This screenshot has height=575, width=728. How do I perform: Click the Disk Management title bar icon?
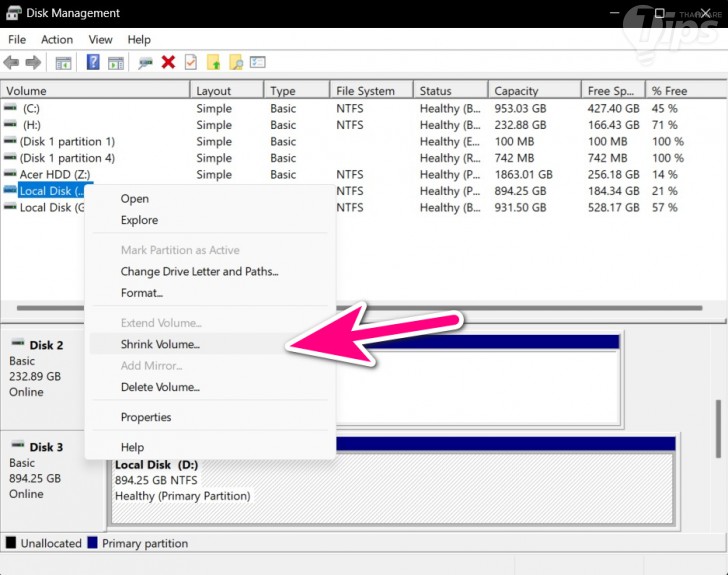tap(13, 13)
